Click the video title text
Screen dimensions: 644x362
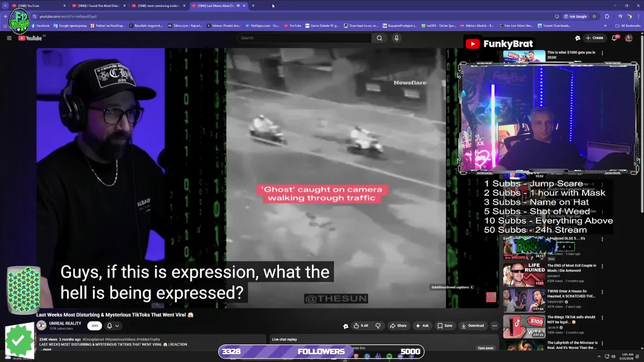click(x=115, y=315)
